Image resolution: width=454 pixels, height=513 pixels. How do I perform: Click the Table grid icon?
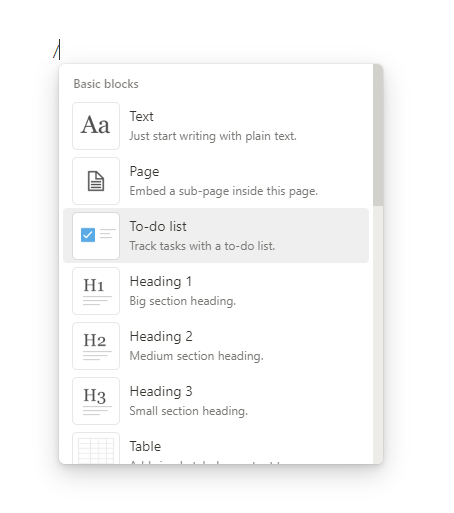[x=96, y=448]
